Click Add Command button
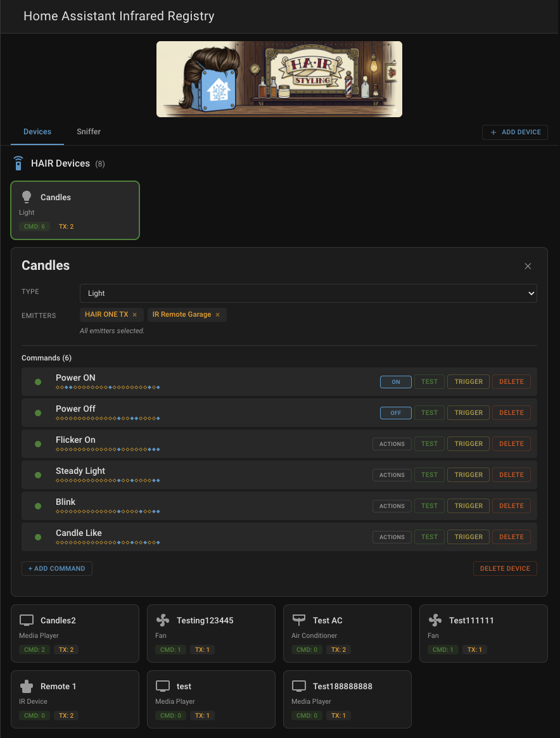The image size is (560, 738). [57, 569]
